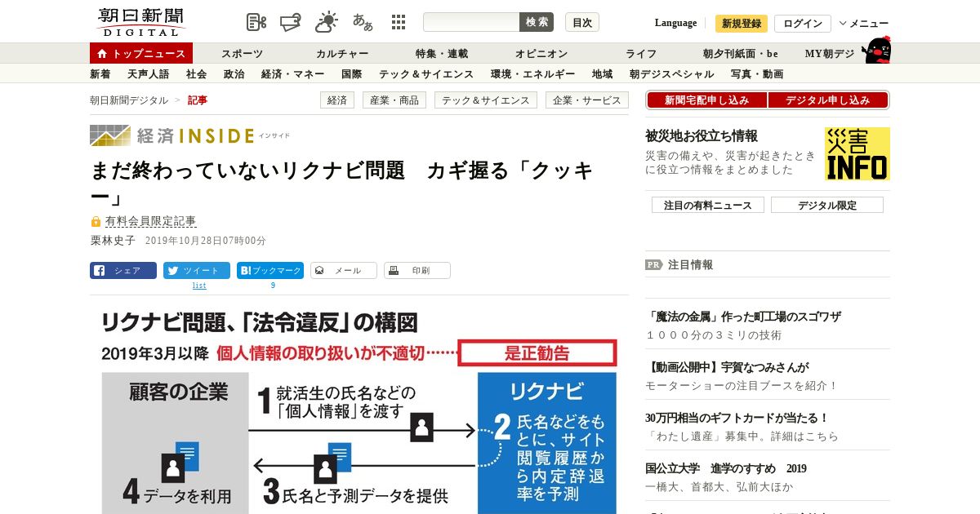Click the mascot character icon beside MY朝デジ

pos(876,51)
